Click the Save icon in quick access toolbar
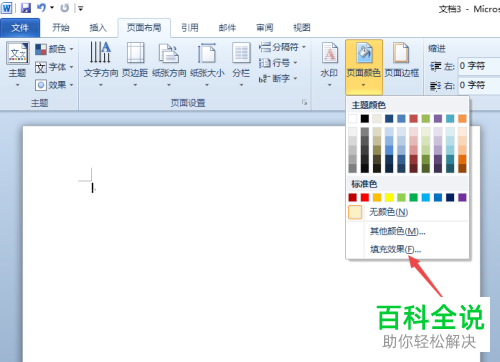The width and height of the screenshot is (500, 362). (26, 8)
